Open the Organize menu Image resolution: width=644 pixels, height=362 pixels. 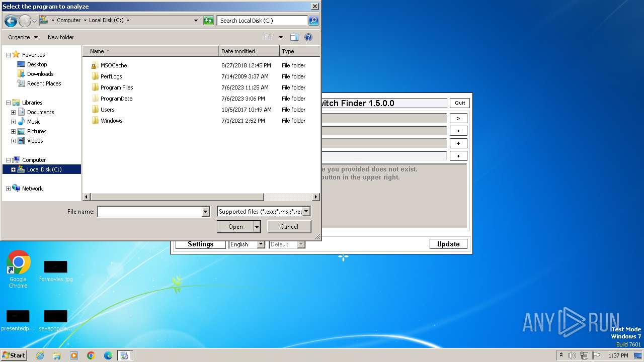click(x=23, y=37)
